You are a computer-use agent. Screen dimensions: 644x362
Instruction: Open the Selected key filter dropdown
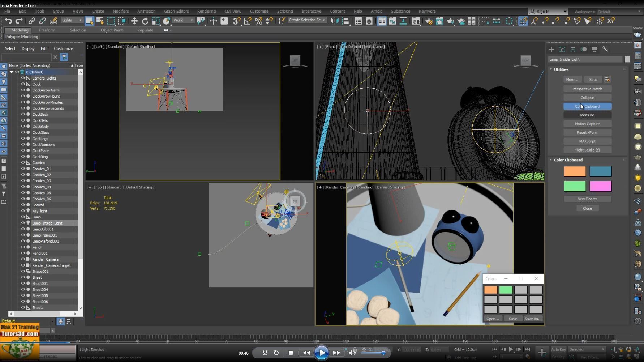coord(587,349)
